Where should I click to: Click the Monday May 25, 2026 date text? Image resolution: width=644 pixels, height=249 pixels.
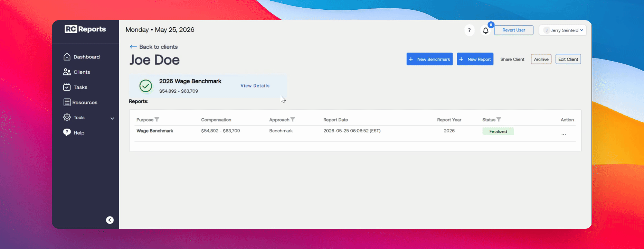tap(160, 30)
